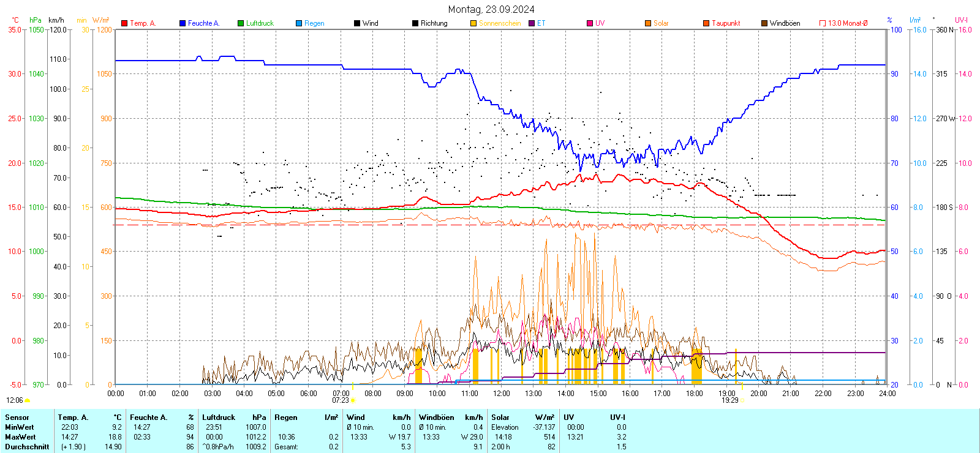Select the Windböen column header in table
Viewport: 980px width, 453px height.
click(x=437, y=417)
